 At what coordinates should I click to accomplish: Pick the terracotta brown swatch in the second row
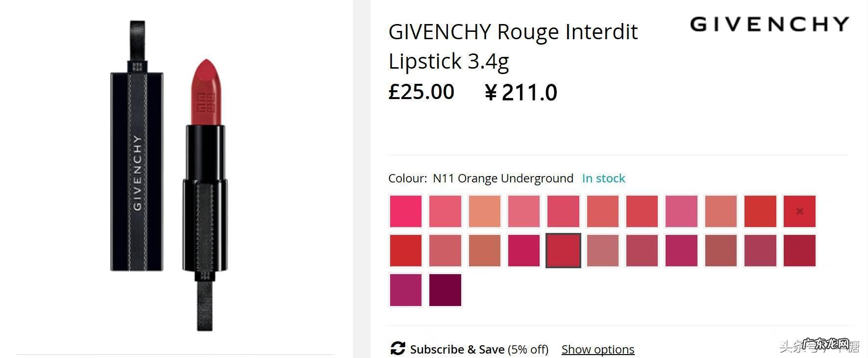(484, 251)
